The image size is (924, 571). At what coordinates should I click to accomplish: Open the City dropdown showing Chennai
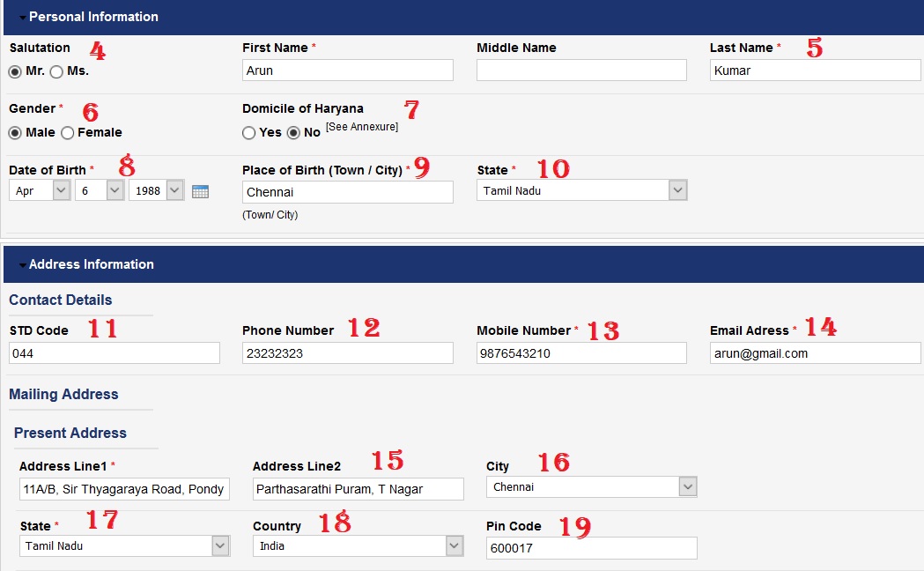pos(591,487)
